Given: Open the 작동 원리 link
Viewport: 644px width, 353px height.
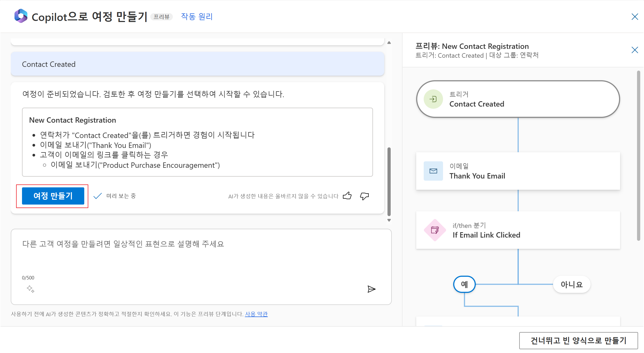Looking at the screenshot, I should tap(197, 17).
